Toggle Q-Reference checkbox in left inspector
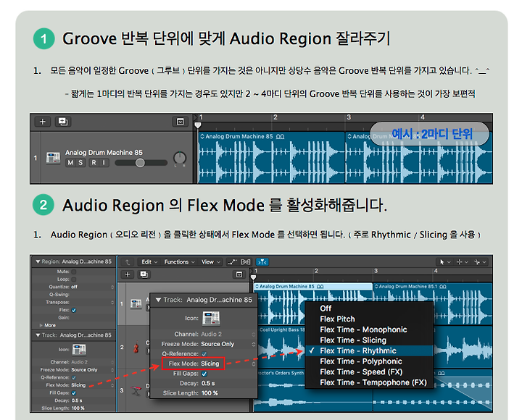Viewport: 522px width, 420px height. 73,377
